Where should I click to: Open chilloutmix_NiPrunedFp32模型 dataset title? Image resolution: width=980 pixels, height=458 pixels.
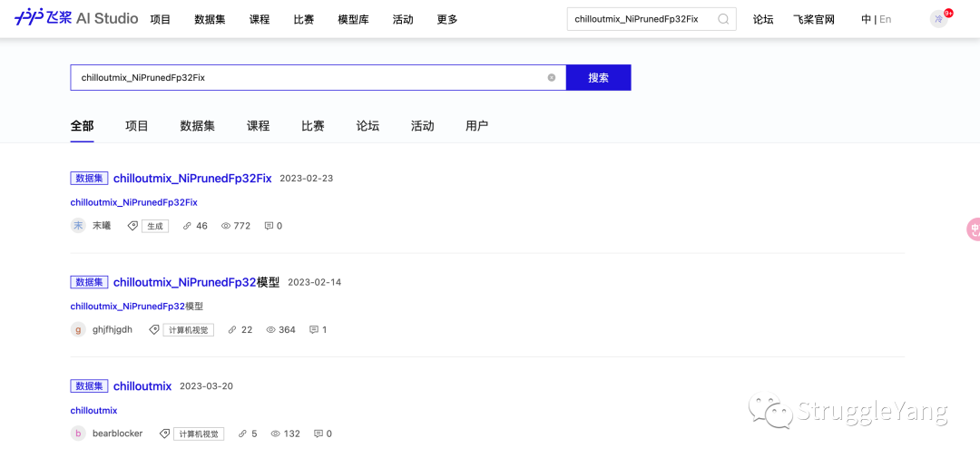pyautogui.click(x=196, y=282)
